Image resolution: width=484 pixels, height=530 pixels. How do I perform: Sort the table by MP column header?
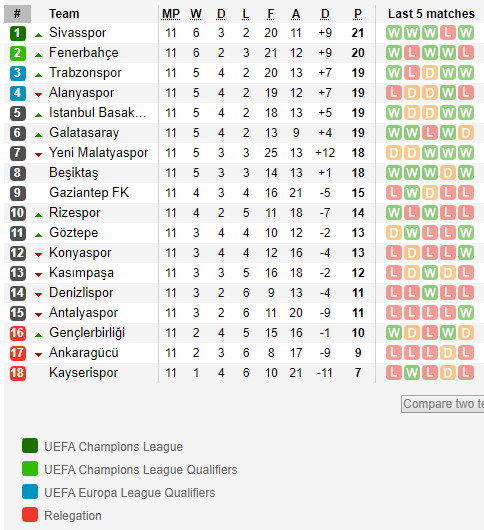[171, 14]
